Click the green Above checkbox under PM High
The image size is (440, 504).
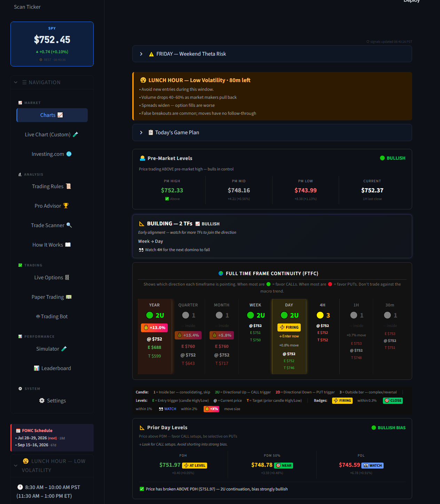coord(167,199)
